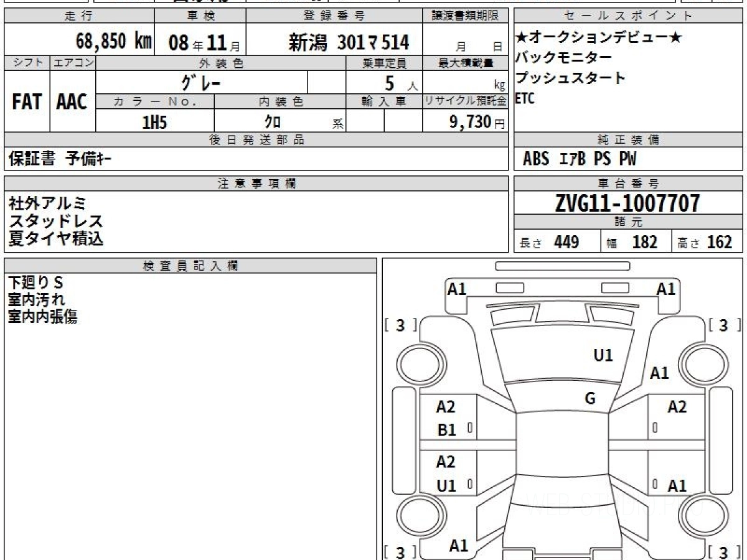Select the スタッドレス note
The width and height of the screenshot is (747, 560).
[55, 221]
